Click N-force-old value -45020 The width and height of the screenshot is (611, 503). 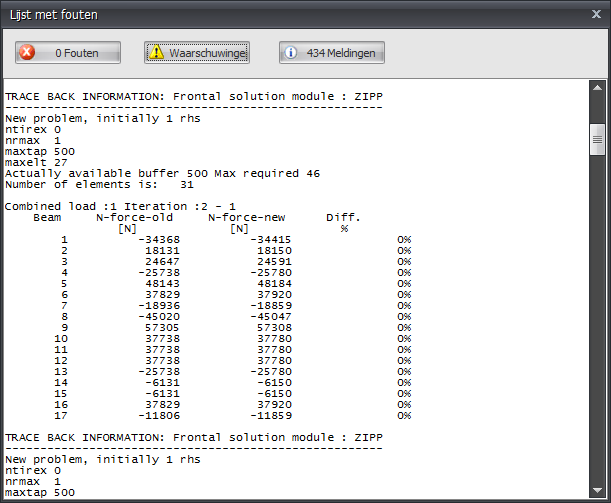pos(159,316)
